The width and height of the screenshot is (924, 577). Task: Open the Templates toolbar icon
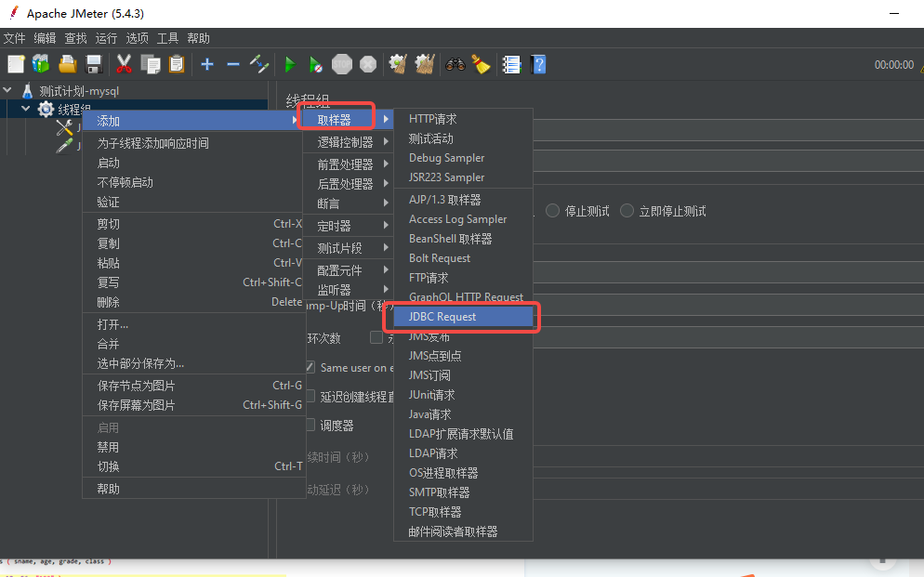tap(41, 64)
